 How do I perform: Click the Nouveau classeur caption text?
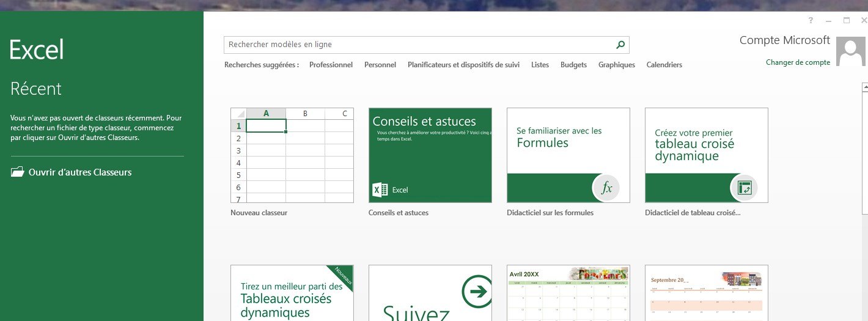pos(259,213)
